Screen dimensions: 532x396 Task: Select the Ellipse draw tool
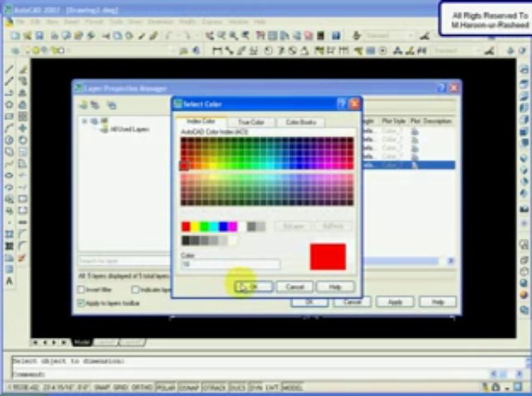(9, 175)
